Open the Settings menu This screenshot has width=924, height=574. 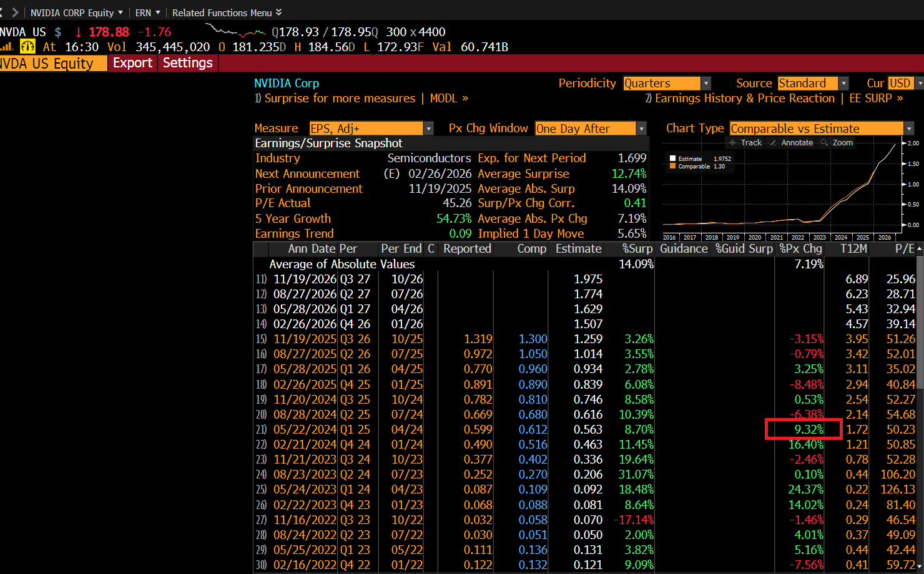pos(187,63)
